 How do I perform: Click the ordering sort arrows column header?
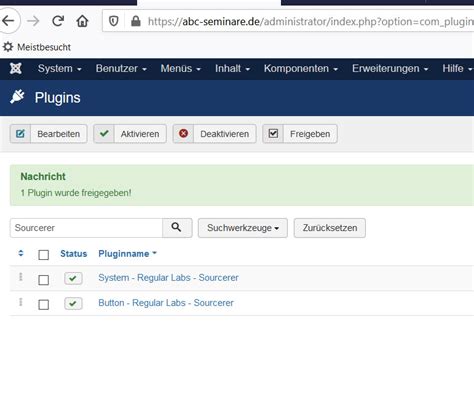[21, 253]
